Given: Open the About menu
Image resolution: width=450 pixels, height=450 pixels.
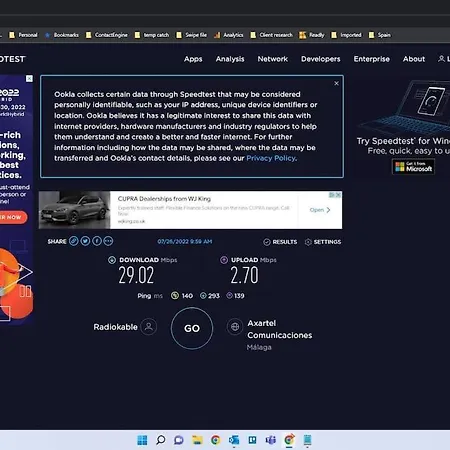Looking at the screenshot, I should coord(414,59).
